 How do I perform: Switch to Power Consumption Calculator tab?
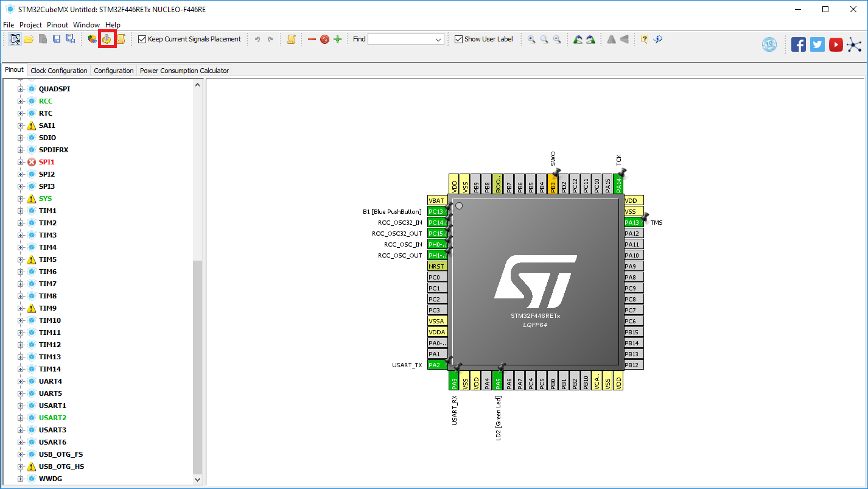pyautogui.click(x=184, y=71)
